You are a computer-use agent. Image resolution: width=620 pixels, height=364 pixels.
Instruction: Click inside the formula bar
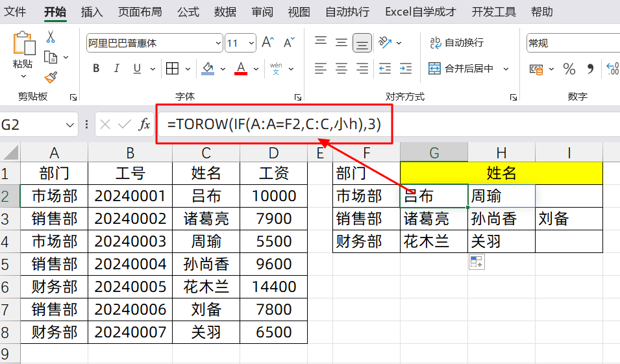coord(388,125)
